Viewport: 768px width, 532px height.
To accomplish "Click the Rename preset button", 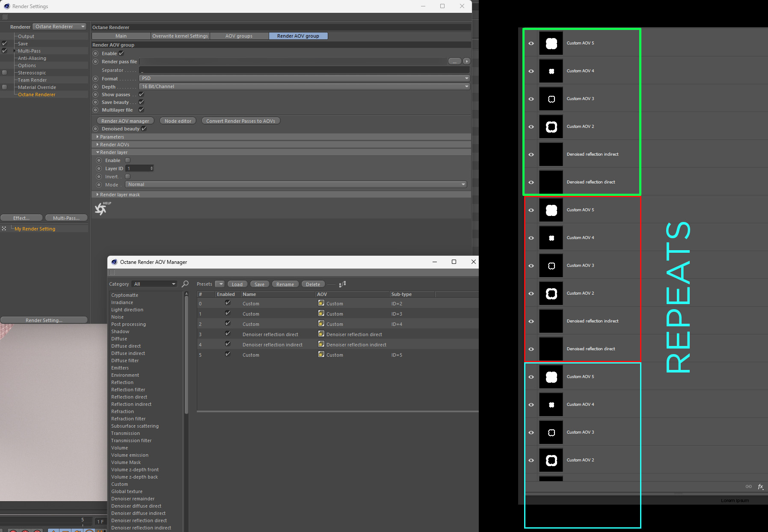I will tap(285, 284).
